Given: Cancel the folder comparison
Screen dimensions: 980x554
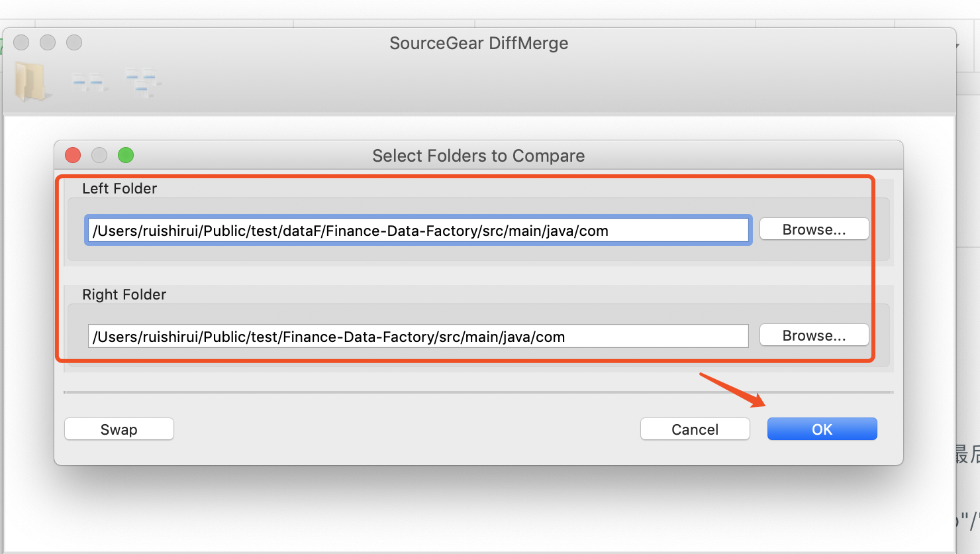Looking at the screenshot, I should (x=695, y=429).
